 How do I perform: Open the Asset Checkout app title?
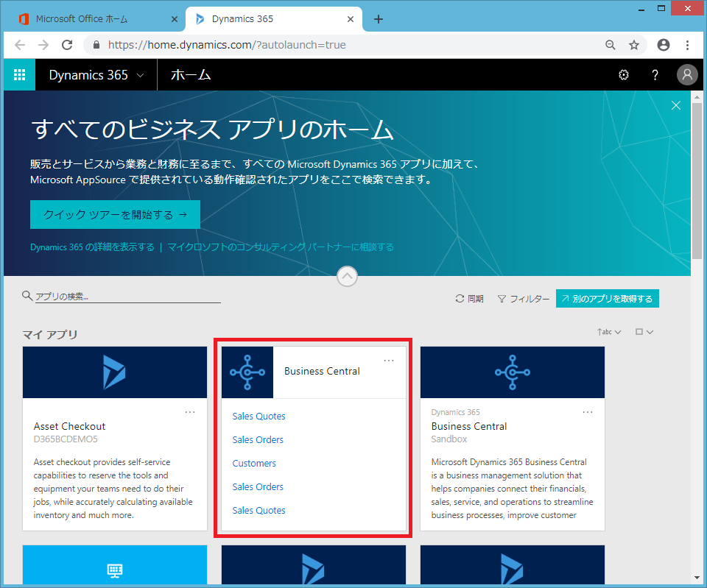pos(69,426)
